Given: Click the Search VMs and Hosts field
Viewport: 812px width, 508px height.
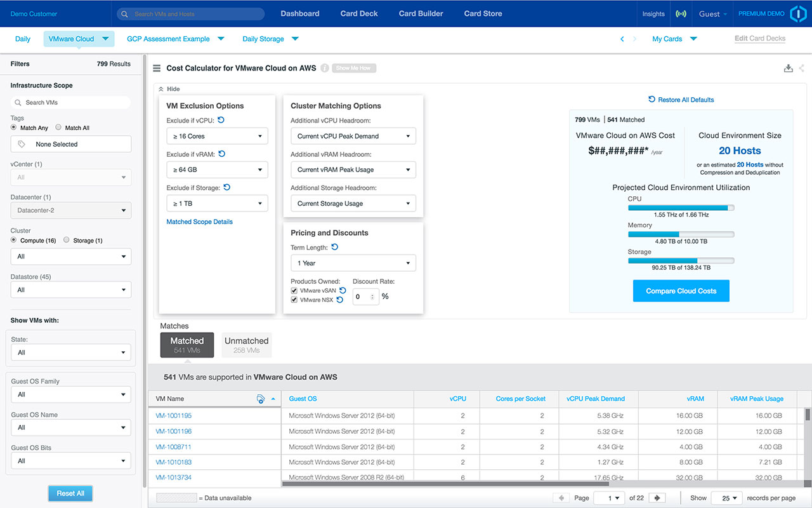Looking at the screenshot, I should [190, 14].
